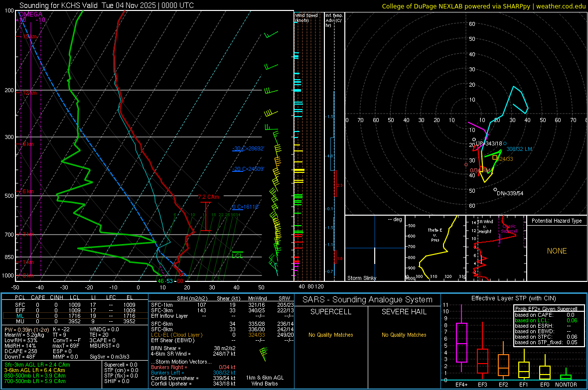Image resolution: width=588 pixels, height=390 pixels.
Task: Click the DownT = 48F value
Action: click(x=20, y=357)
